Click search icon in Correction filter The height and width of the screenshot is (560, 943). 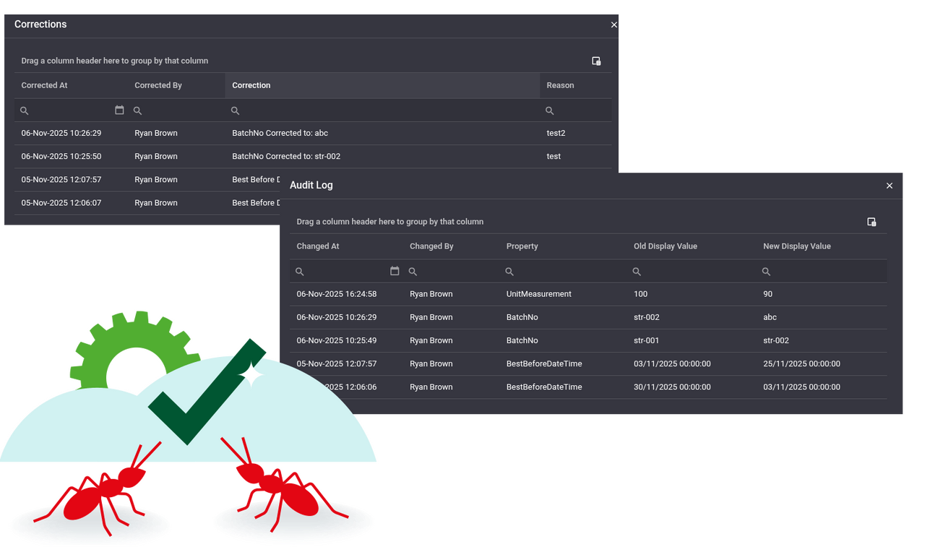pos(235,111)
